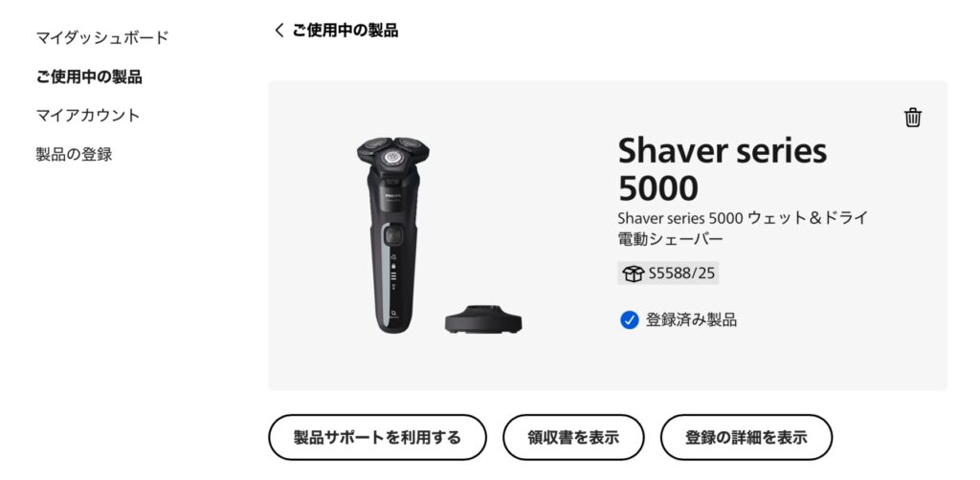Viewport: 980px width, 480px height.
Task: Click the box icon beside S5588/25
Action: 634,273
